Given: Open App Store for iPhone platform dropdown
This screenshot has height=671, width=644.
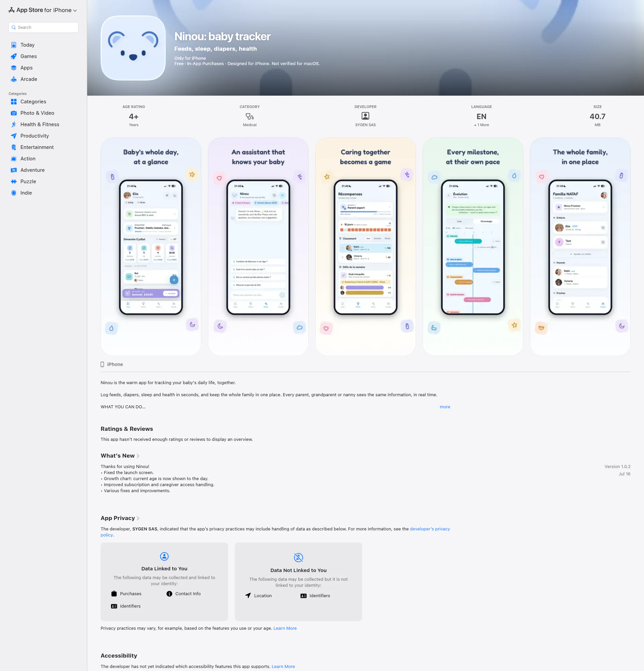Looking at the screenshot, I should pos(43,10).
